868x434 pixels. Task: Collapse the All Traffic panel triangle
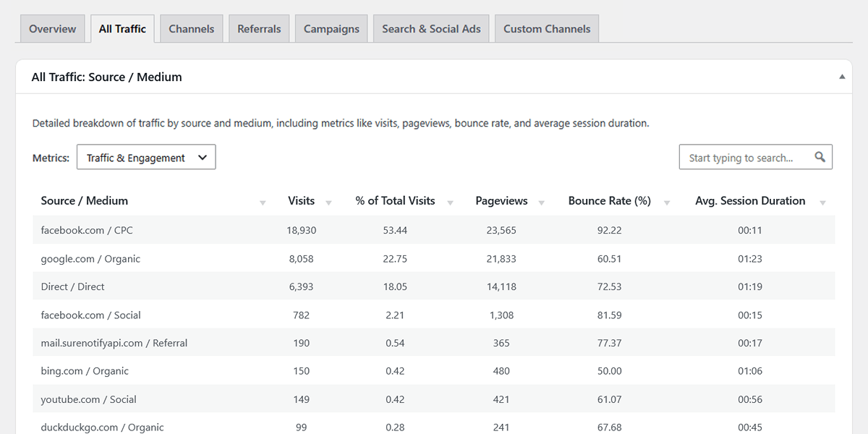tap(842, 77)
